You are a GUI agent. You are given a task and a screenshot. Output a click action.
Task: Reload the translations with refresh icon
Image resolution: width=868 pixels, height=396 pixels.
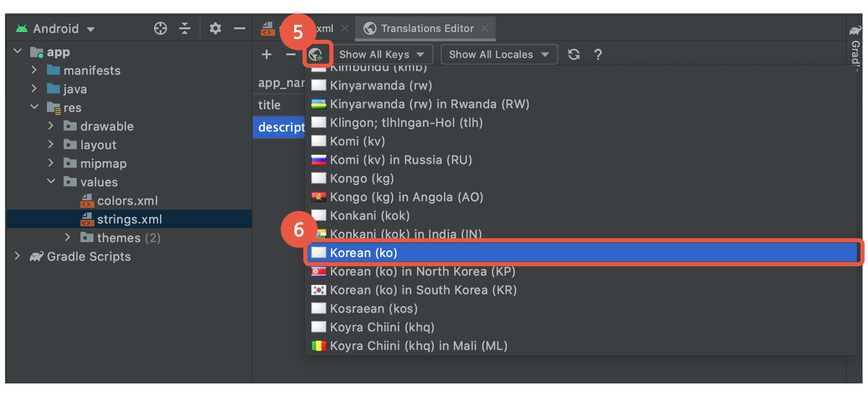coord(573,54)
